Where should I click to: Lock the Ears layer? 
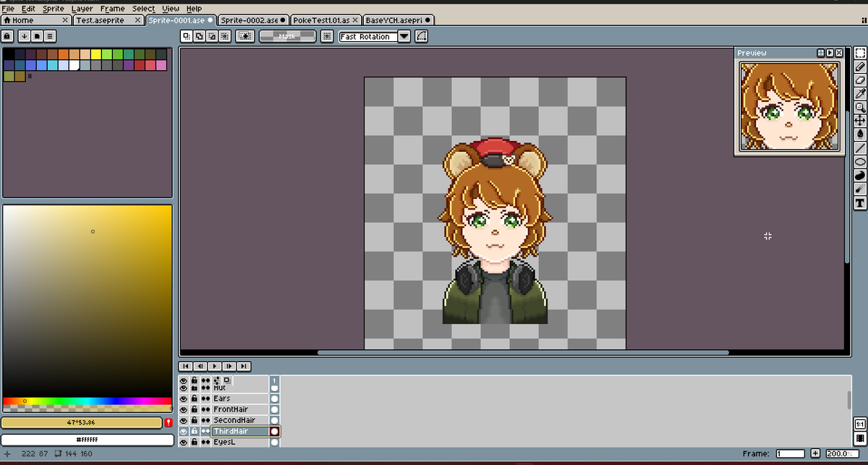(195, 398)
